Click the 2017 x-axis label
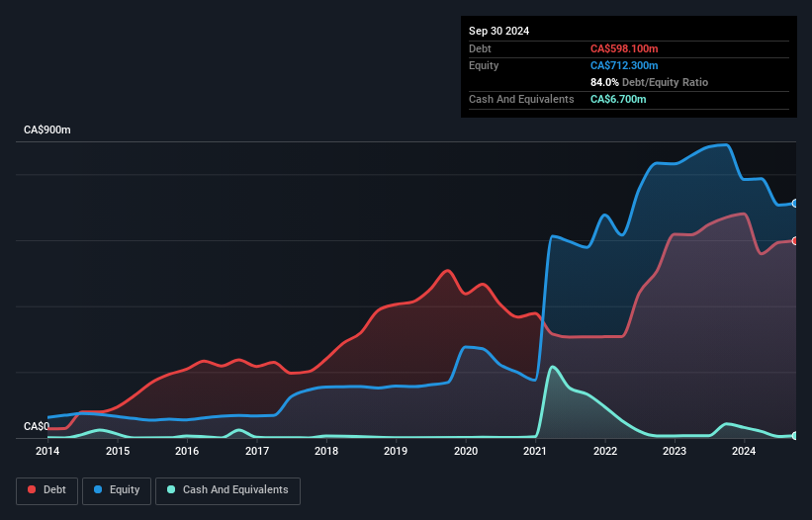Viewport: 812px width, 520px height. pos(257,451)
